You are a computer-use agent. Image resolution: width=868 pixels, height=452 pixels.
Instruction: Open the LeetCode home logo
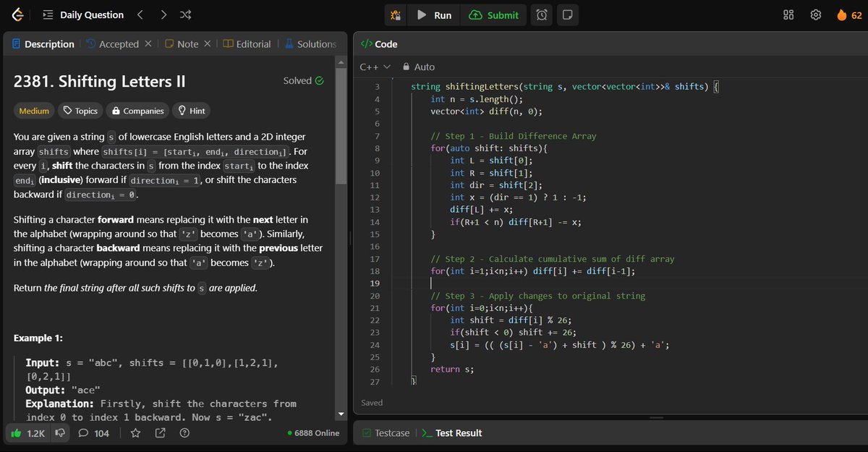17,14
